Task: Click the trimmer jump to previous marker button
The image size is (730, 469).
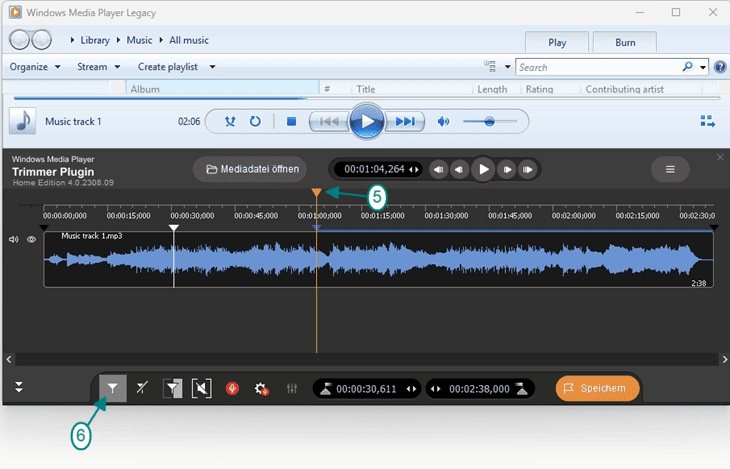Action: (x=438, y=170)
